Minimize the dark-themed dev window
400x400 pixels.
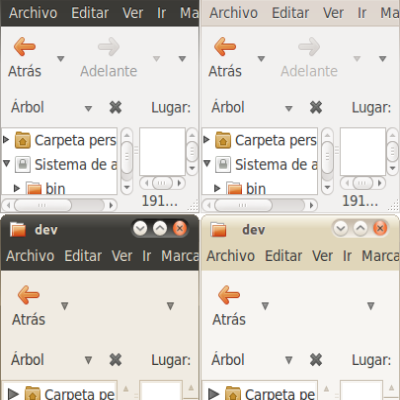pos(140,229)
